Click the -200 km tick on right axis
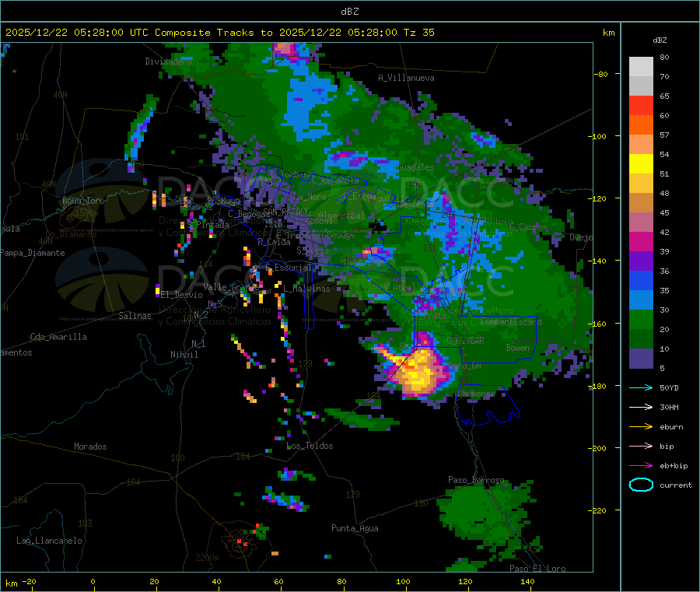This screenshot has height=592, width=700. pos(597,448)
